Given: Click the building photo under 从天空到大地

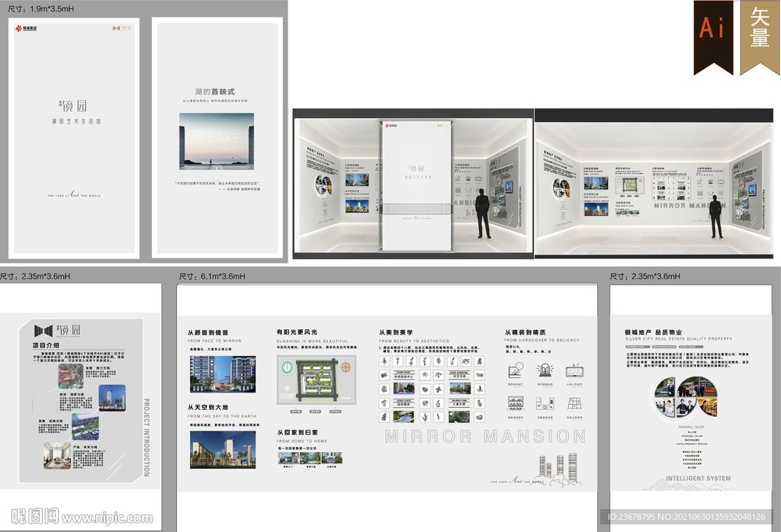Looking at the screenshot, I should click(x=223, y=450).
